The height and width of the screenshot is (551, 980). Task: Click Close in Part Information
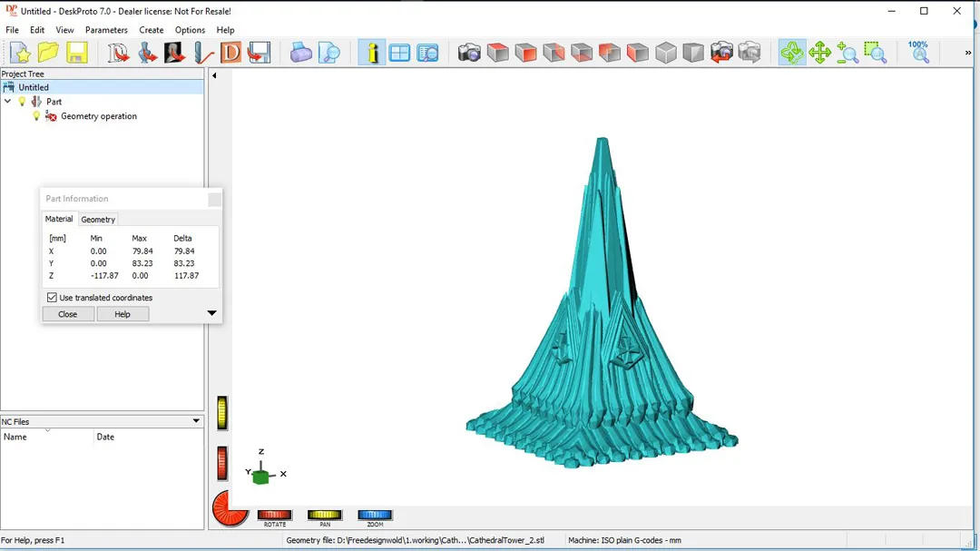[x=67, y=314]
